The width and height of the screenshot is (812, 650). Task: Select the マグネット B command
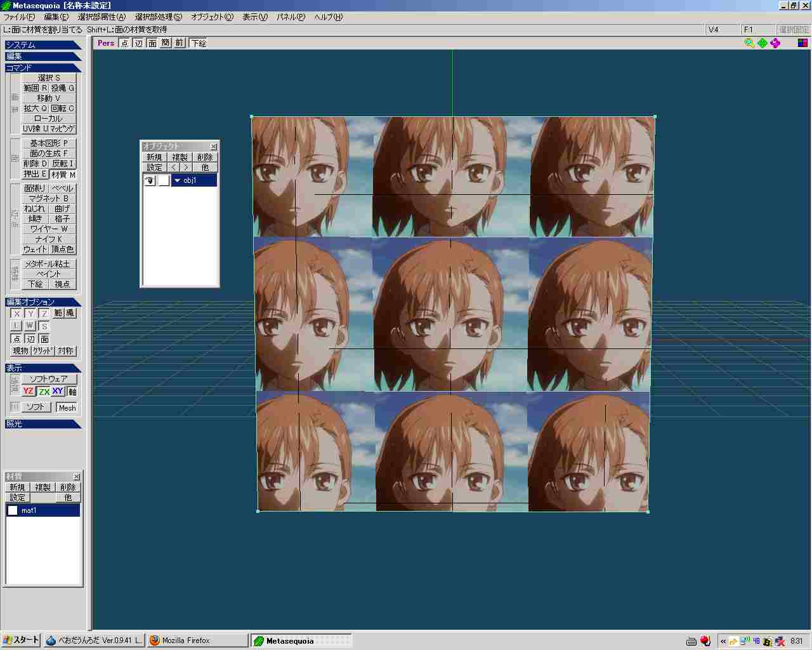[x=49, y=199]
